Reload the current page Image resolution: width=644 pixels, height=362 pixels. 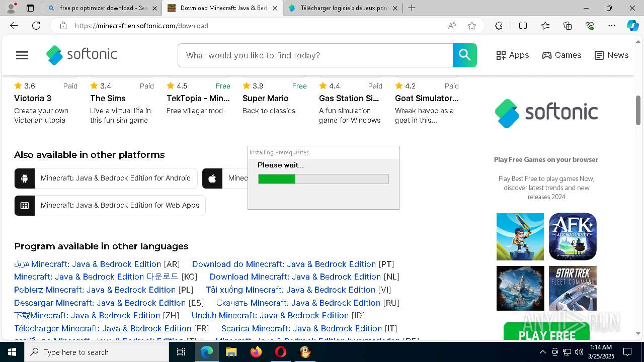(x=36, y=26)
